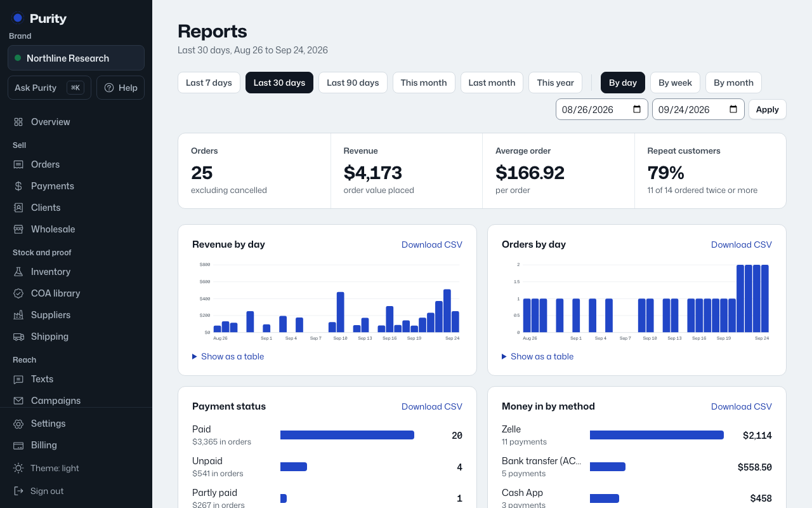Open Ask Purity search
812x508 pixels.
point(49,88)
